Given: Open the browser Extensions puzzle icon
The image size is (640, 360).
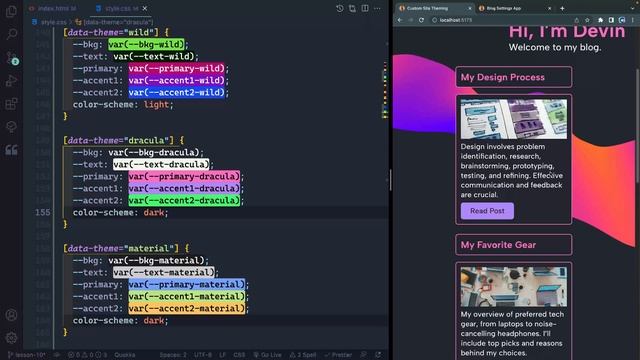Looking at the screenshot, I should [x=600, y=20].
